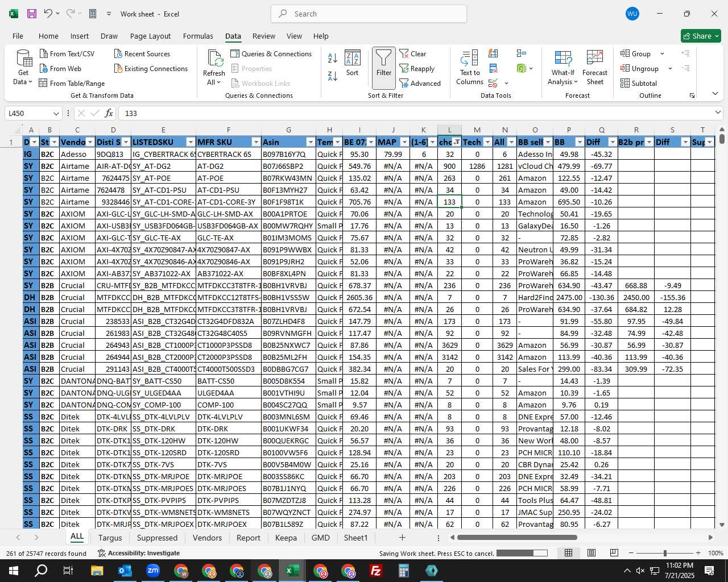Image resolution: width=728 pixels, height=582 pixels.
Task: Click the Data Validation icon
Action: 493,83
